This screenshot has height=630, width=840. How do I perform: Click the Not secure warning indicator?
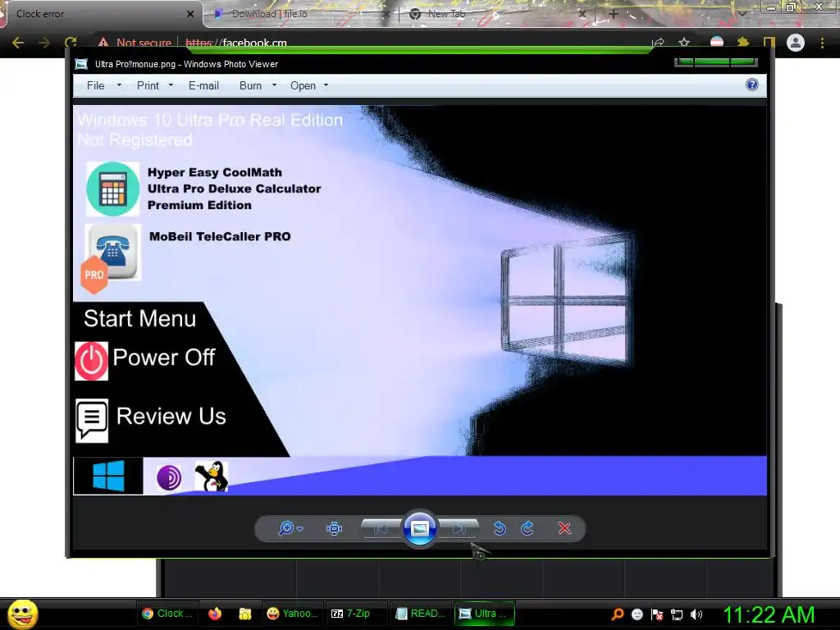135,43
